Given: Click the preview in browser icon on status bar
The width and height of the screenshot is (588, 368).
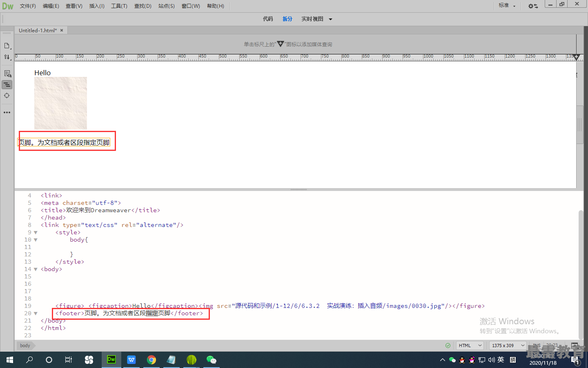Looking at the screenshot, I should [x=575, y=346].
